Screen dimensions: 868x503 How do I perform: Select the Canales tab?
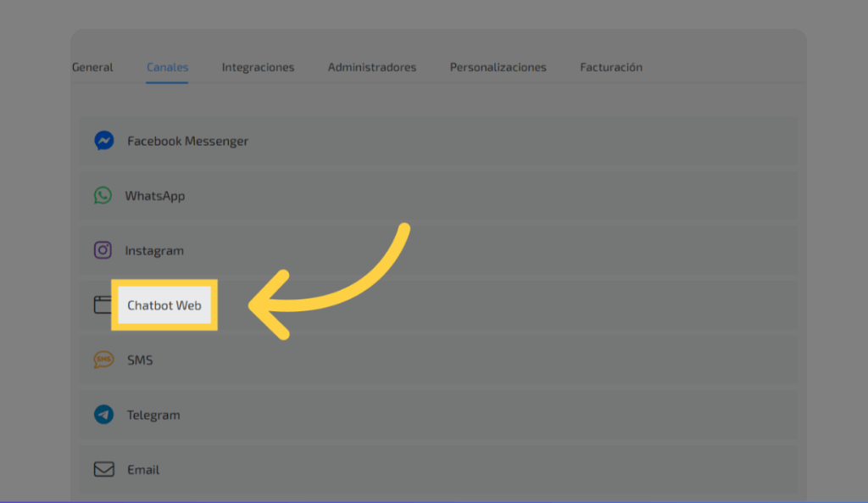167,67
